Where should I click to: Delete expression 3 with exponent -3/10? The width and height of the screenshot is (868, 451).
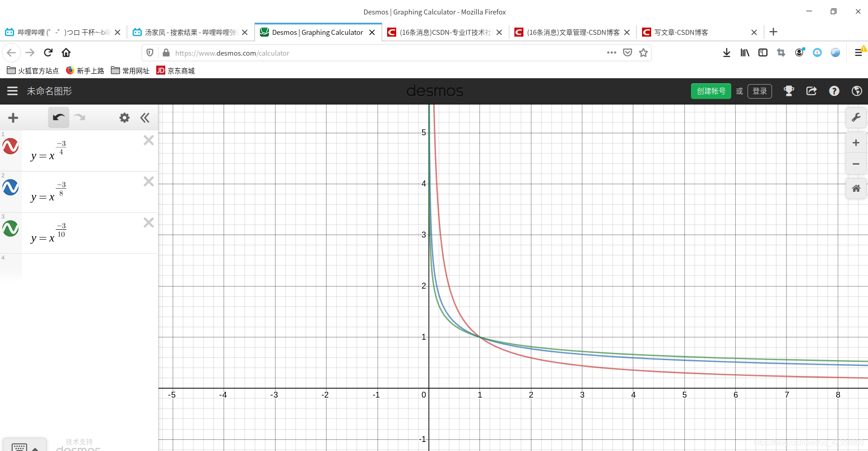[149, 223]
